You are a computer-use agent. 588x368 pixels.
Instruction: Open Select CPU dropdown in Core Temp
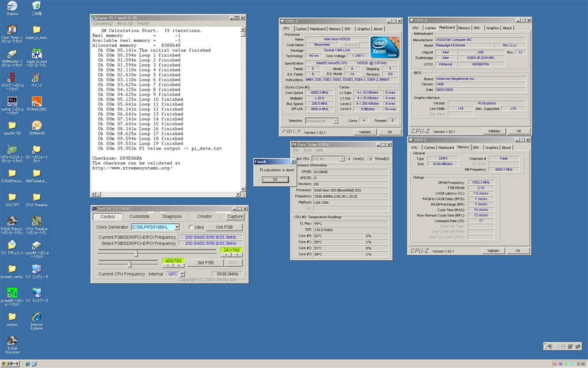point(342,159)
